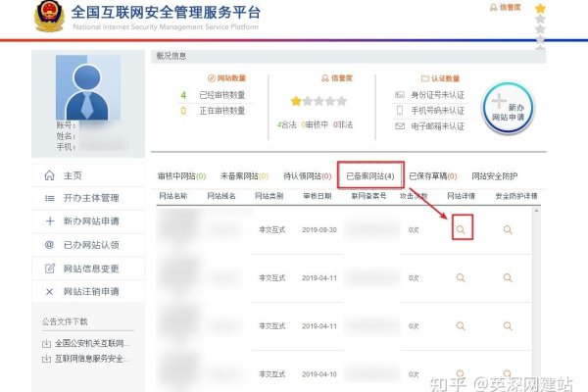Open 网站详情 magnifier for the 2019-09-30 row

pos(461,229)
